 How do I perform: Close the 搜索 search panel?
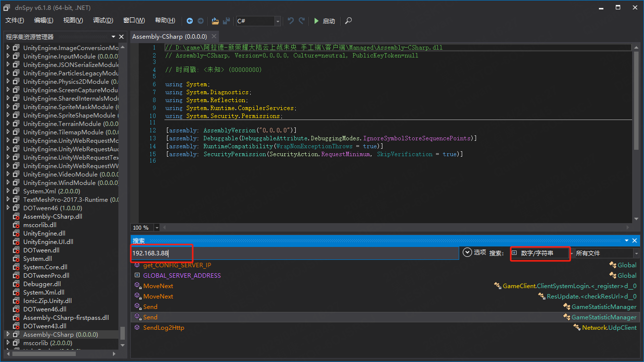635,241
